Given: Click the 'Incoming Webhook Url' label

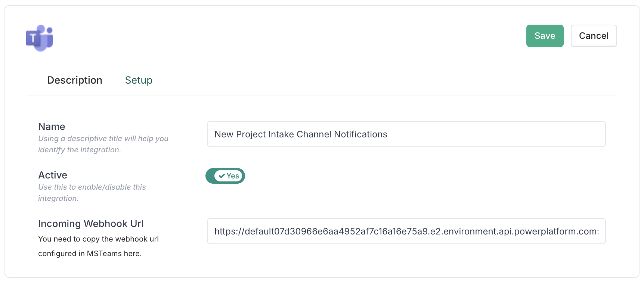Looking at the screenshot, I should [91, 224].
